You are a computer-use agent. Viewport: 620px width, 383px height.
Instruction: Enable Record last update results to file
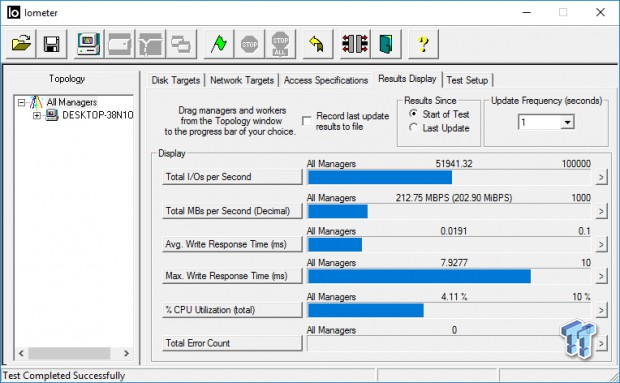[x=306, y=121]
